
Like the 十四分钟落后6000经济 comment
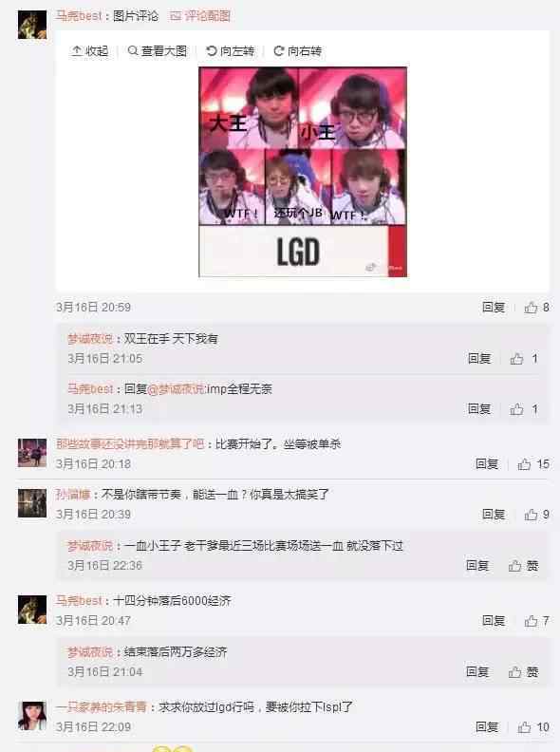pos(536,621)
